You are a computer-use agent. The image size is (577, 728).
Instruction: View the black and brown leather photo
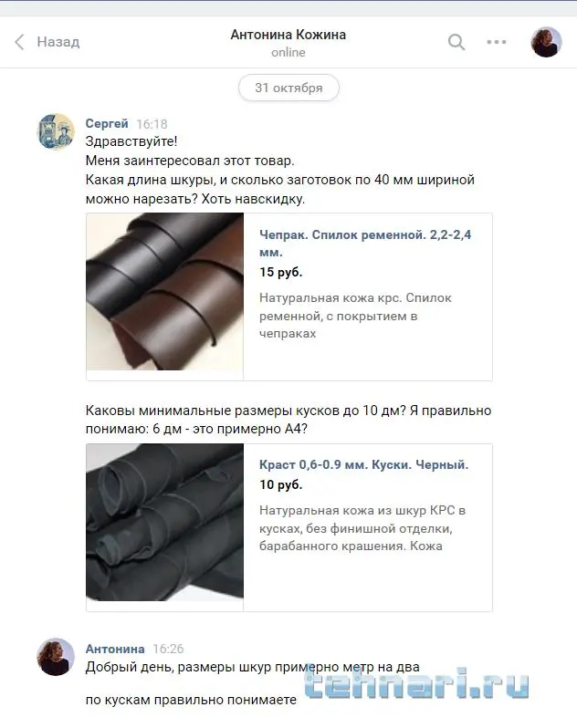pos(165,292)
